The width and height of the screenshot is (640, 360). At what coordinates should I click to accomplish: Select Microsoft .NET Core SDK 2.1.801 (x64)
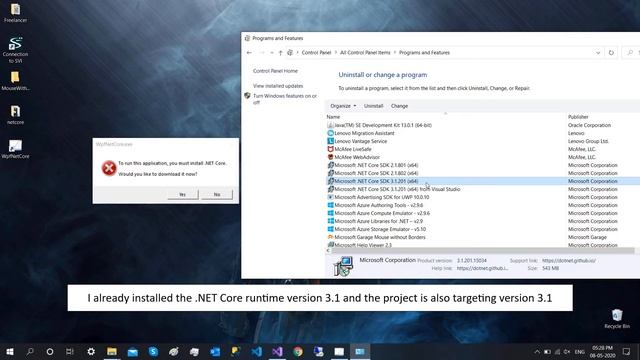pyautogui.click(x=376, y=165)
